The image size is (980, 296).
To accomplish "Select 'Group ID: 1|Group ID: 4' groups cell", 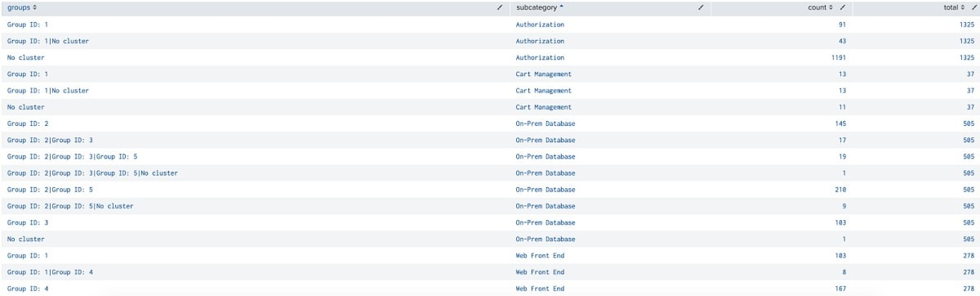I will pos(50,272).
